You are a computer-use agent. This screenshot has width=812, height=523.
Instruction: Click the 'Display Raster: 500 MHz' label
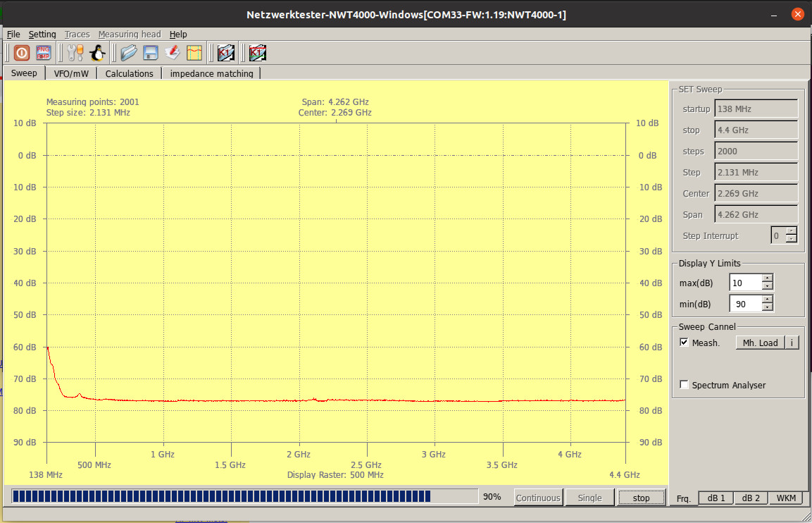[x=335, y=475]
